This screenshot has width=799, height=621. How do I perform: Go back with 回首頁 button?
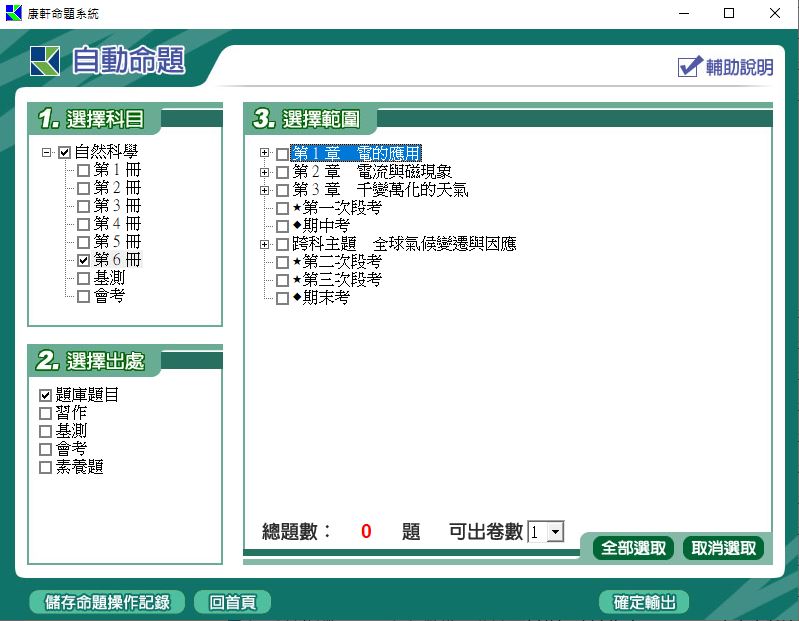tap(232, 602)
